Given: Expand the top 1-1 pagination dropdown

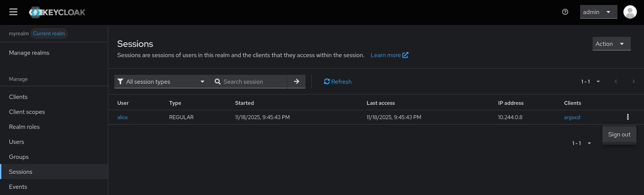Looking at the screenshot, I should pos(590,81).
